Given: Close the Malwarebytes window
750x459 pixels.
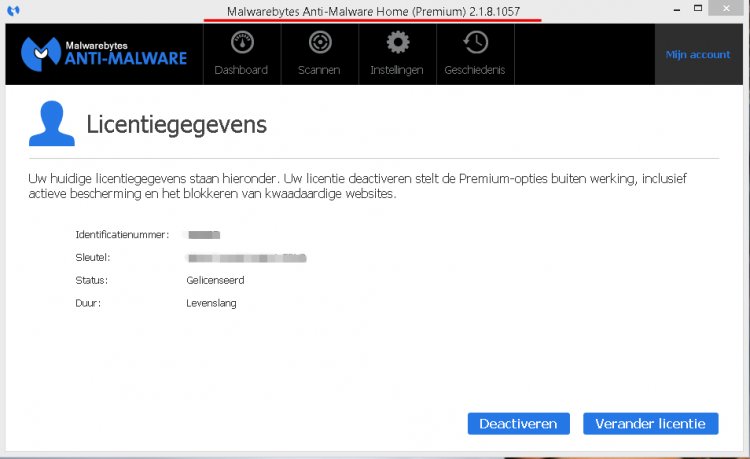Looking at the screenshot, I should (x=726, y=8).
